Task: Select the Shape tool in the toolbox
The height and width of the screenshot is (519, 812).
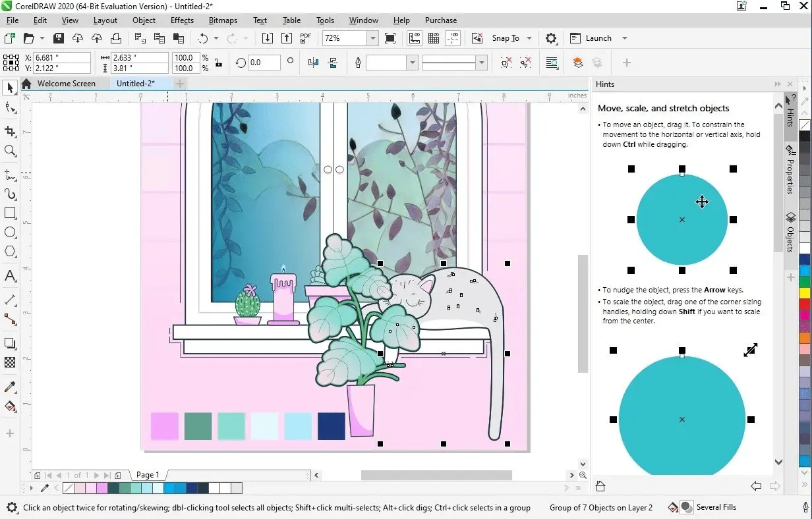Action: click(x=10, y=108)
